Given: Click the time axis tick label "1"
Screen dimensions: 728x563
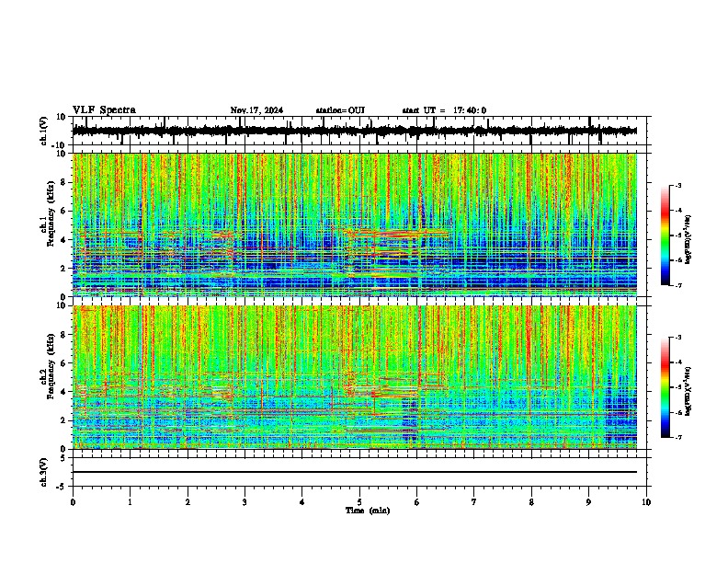Looking at the screenshot, I should point(130,502).
